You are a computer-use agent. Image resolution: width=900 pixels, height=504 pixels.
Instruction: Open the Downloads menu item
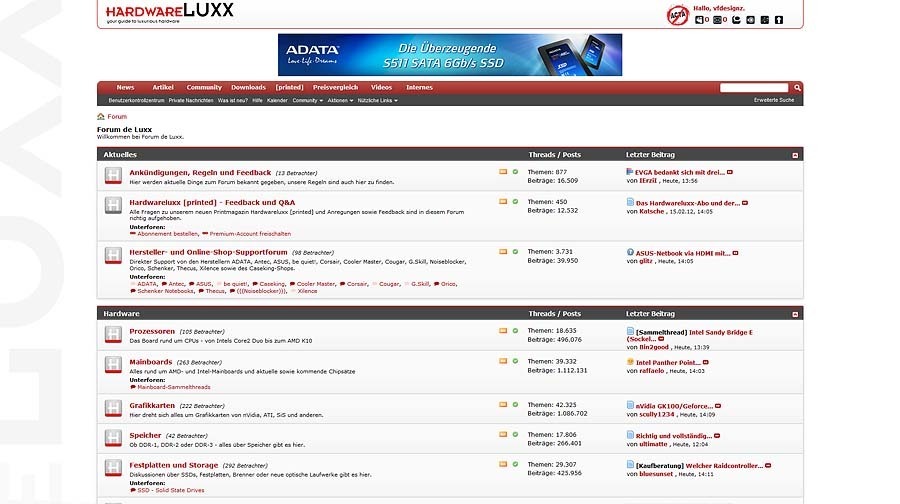(249, 87)
